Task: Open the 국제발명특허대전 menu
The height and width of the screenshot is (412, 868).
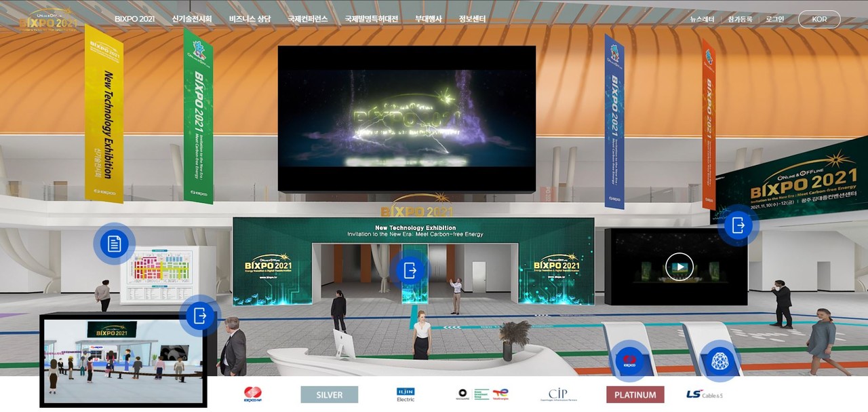Action: [371, 19]
